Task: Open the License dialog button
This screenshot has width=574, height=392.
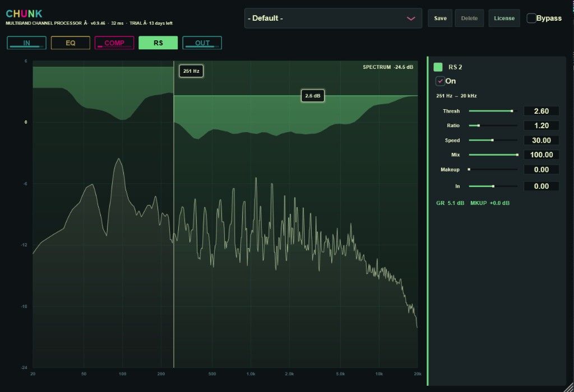Action: pos(504,18)
